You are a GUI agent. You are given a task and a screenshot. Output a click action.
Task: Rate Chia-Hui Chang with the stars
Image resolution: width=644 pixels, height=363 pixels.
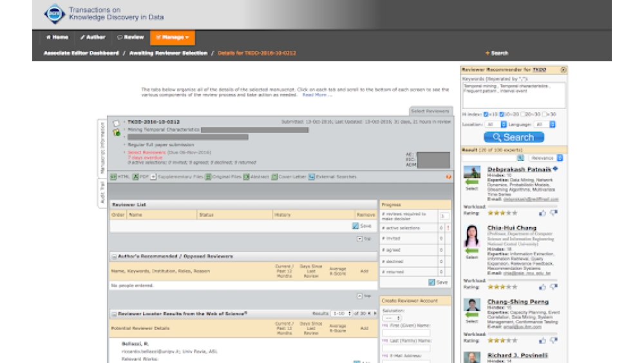point(502,287)
